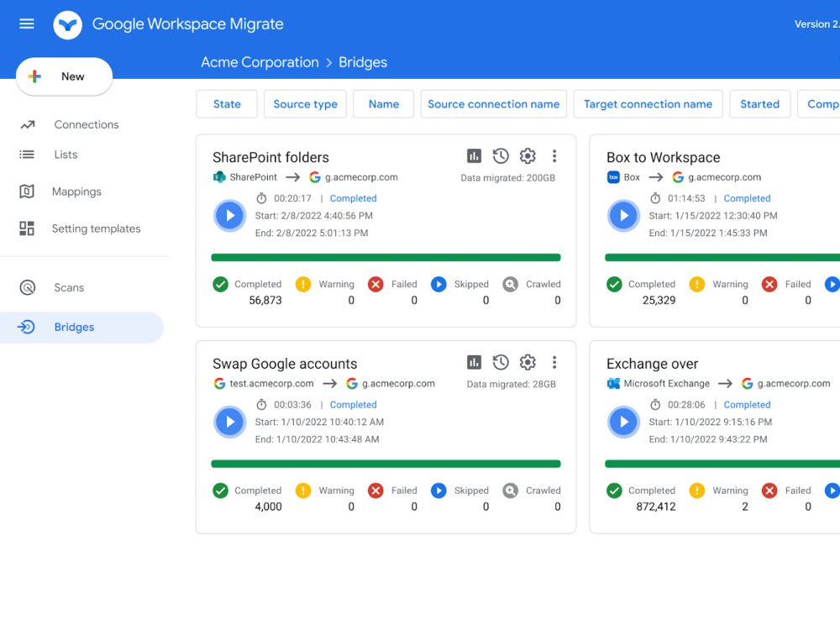Click Warning icon in Swap Google accounts

303,491
